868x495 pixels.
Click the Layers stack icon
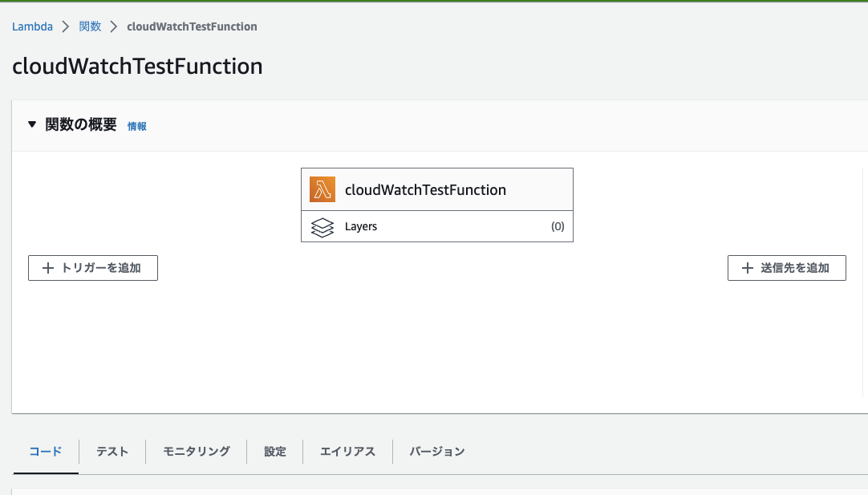point(322,227)
